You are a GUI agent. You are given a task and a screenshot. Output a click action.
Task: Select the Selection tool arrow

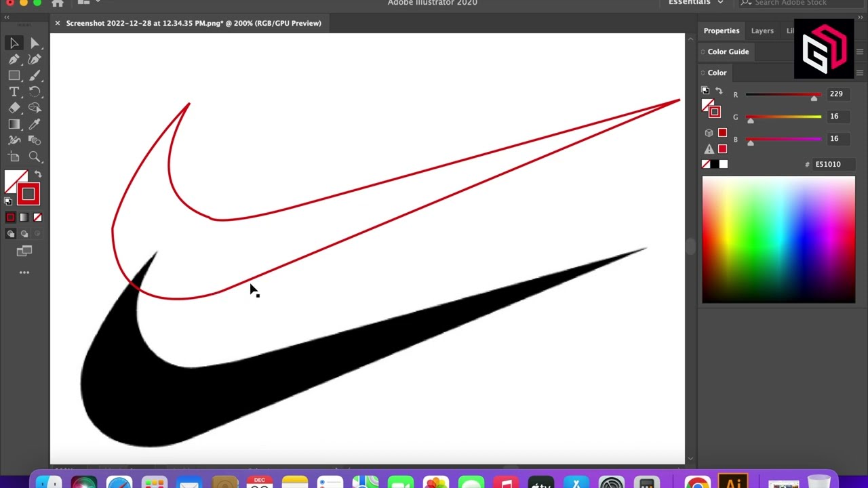14,43
